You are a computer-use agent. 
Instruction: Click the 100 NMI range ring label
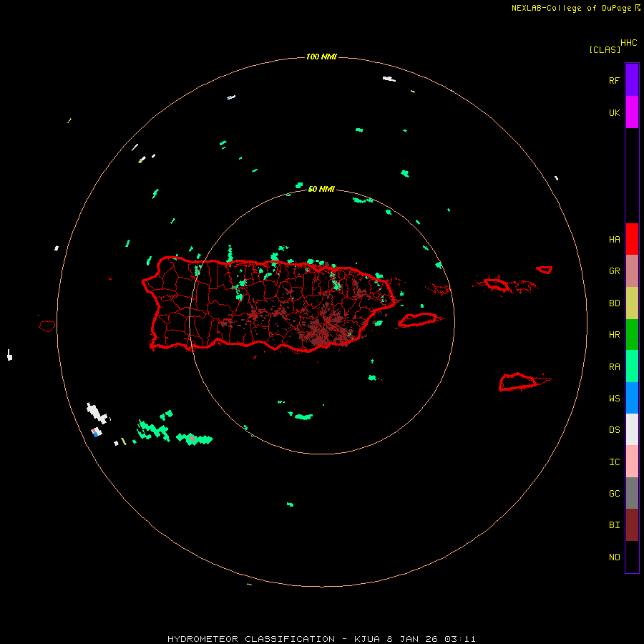tap(321, 57)
